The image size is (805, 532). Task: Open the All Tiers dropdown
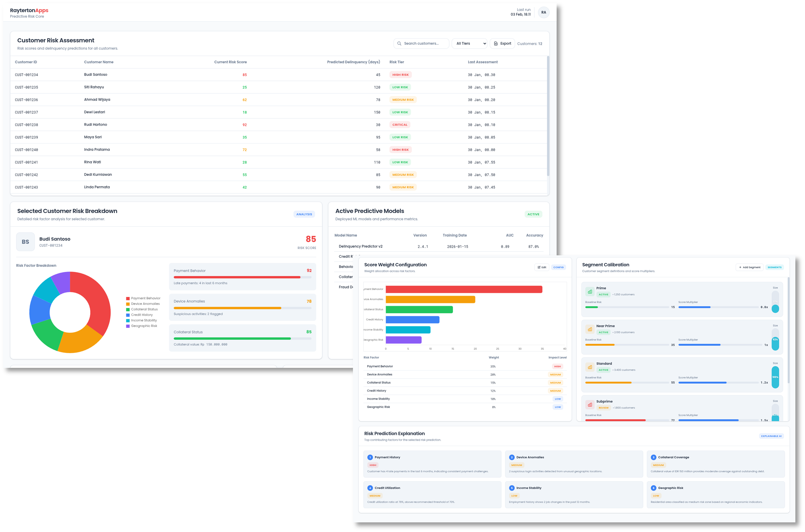[x=469, y=43]
